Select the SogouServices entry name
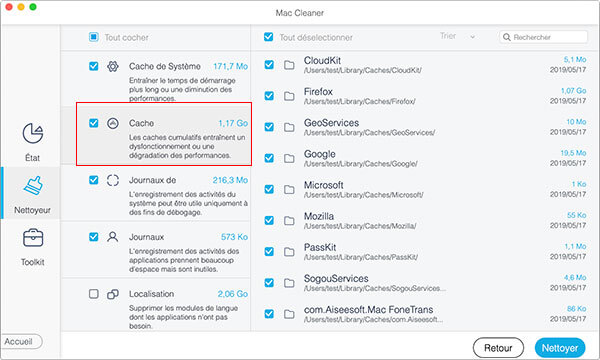 click(336, 279)
